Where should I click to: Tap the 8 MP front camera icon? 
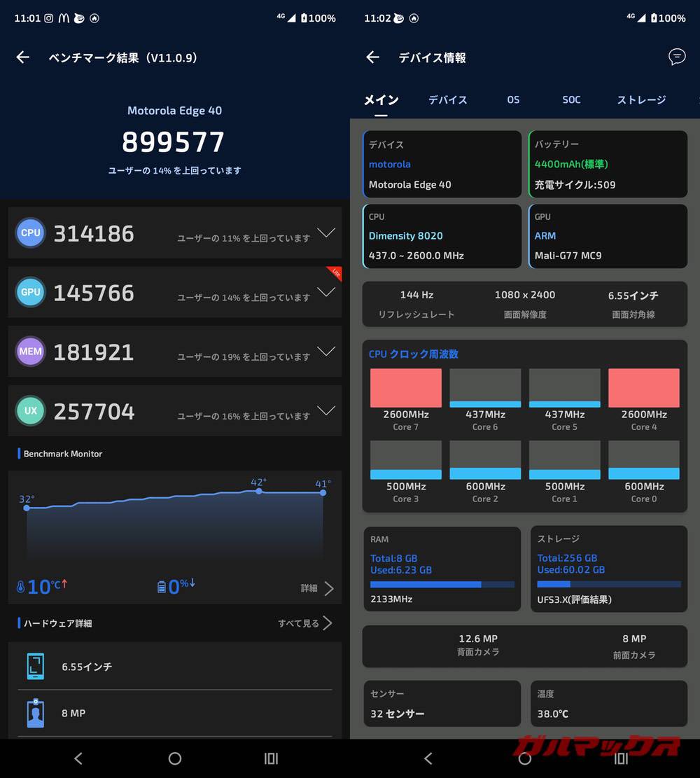tap(36, 713)
